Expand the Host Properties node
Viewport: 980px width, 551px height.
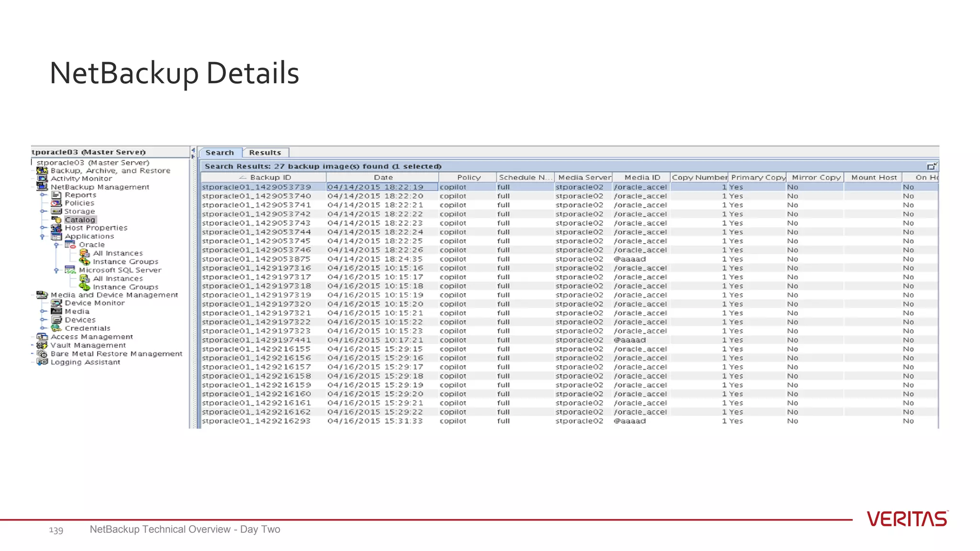coord(43,228)
